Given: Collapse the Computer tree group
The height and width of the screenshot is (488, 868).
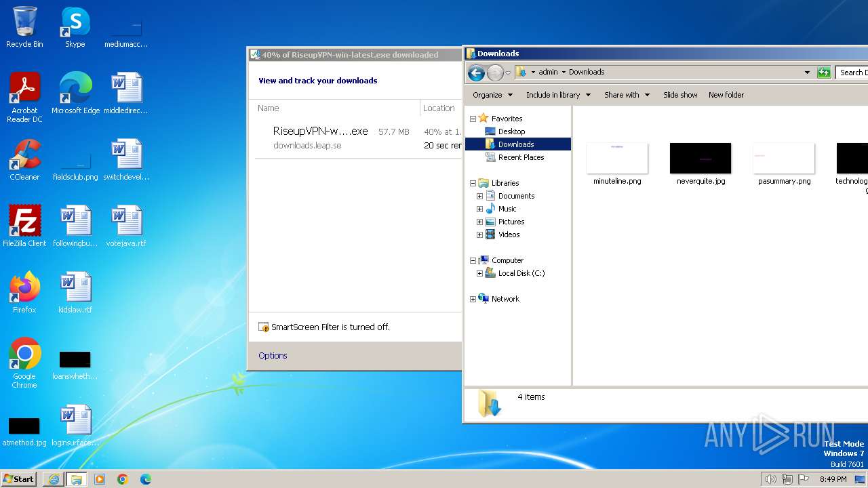Looking at the screenshot, I should (x=473, y=260).
